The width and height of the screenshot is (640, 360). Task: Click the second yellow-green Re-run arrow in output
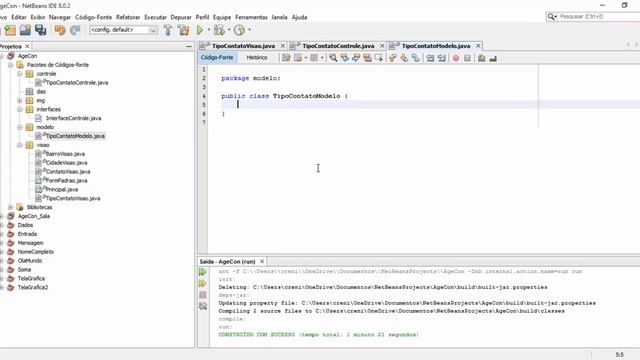coord(202,283)
